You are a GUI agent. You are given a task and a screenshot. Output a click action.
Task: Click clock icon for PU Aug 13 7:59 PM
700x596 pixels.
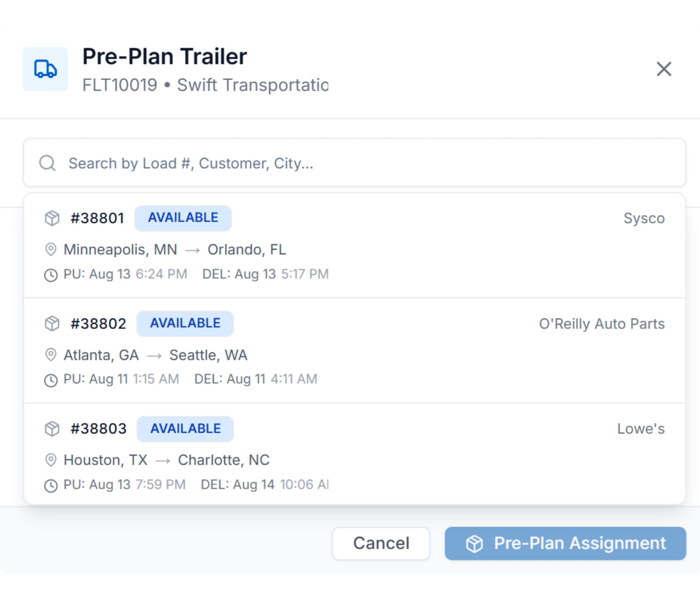[51, 486]
